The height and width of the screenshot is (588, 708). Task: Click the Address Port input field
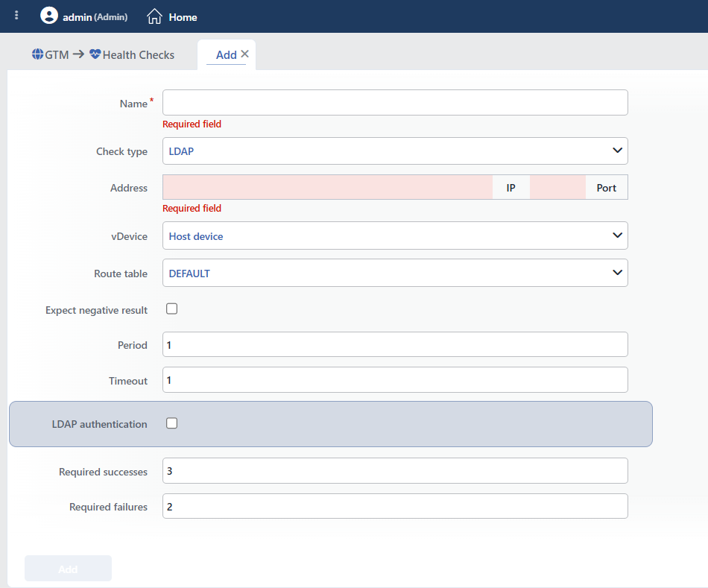(x=557, y=187)
